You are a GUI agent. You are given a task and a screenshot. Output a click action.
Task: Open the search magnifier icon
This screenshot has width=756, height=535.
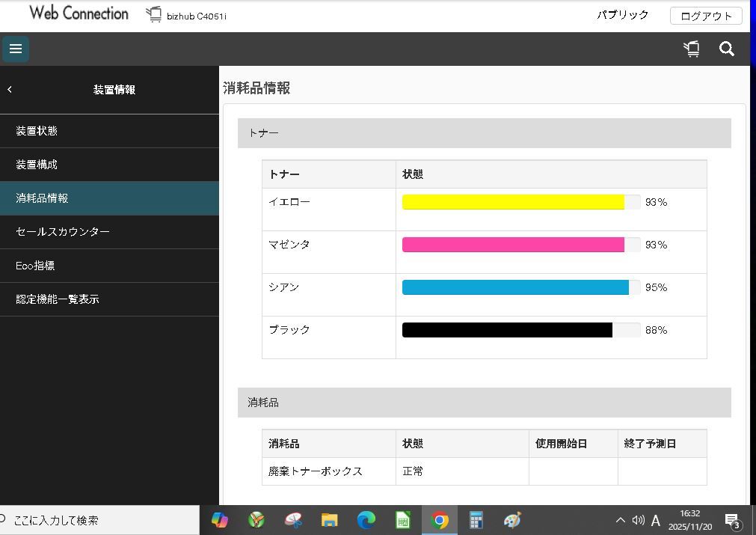727,49
